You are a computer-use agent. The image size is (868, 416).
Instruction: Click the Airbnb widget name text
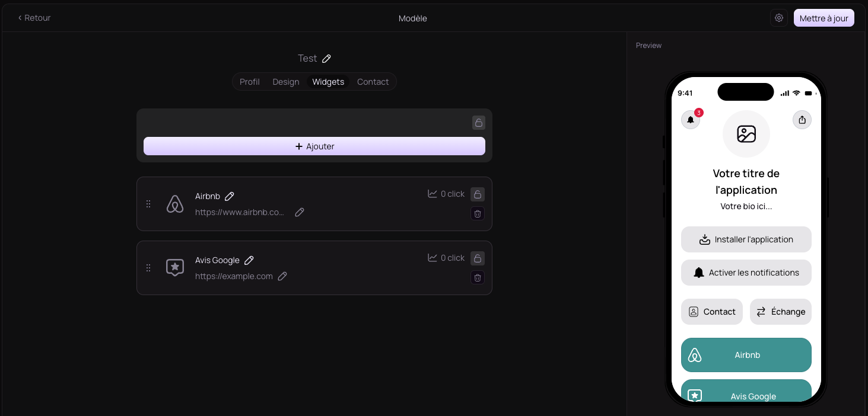click(208, 196)
